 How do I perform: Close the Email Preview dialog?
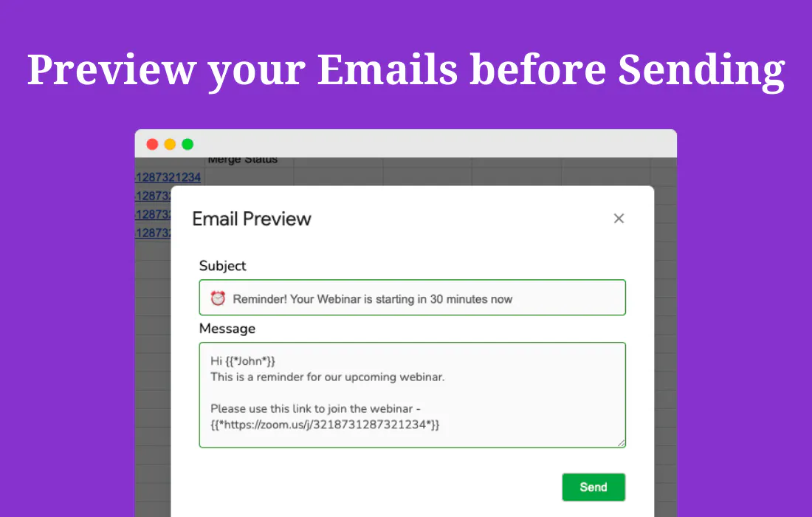tap(619, 219)
